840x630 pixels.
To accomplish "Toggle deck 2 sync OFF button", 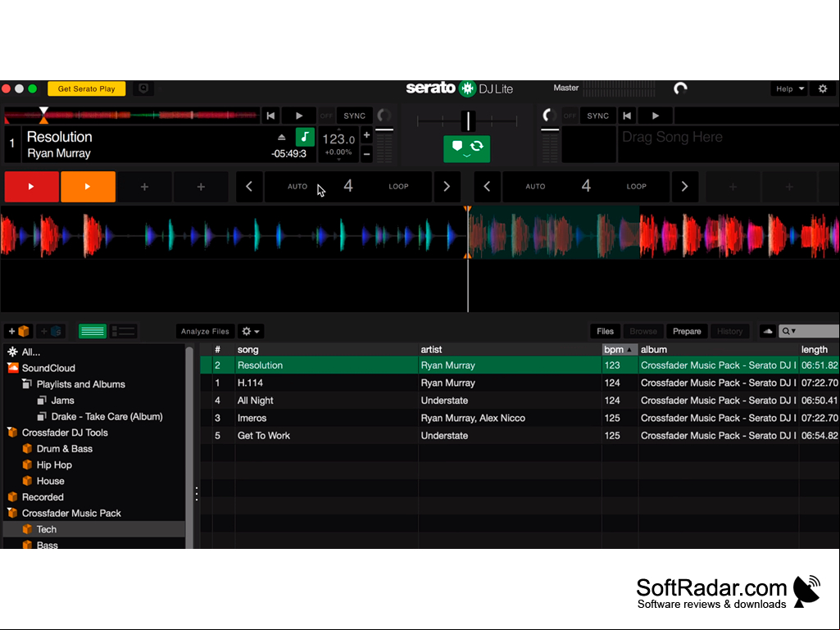I will point(570,116).
